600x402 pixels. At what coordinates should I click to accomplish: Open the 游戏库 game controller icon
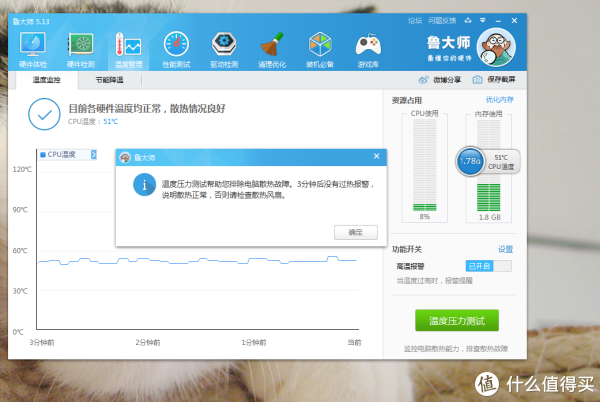pyautogui.click(x=368, y=50)
